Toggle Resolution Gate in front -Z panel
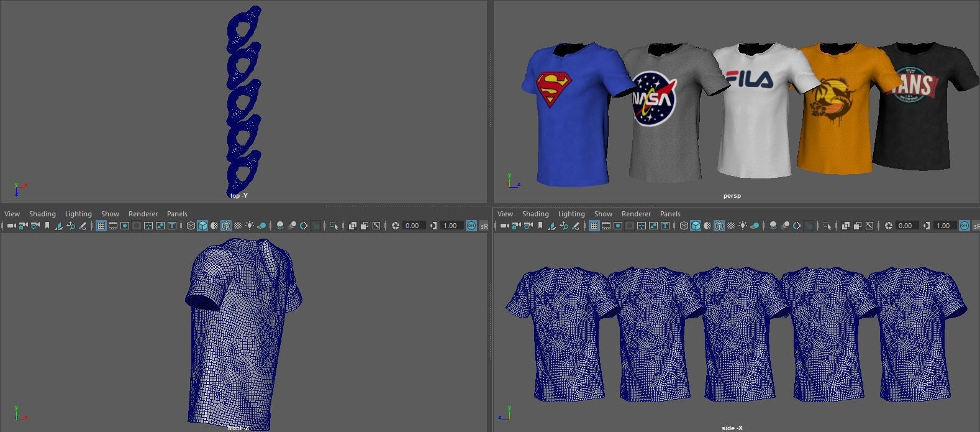This screenshot has height=432, width=980. (x=125, y=226)
